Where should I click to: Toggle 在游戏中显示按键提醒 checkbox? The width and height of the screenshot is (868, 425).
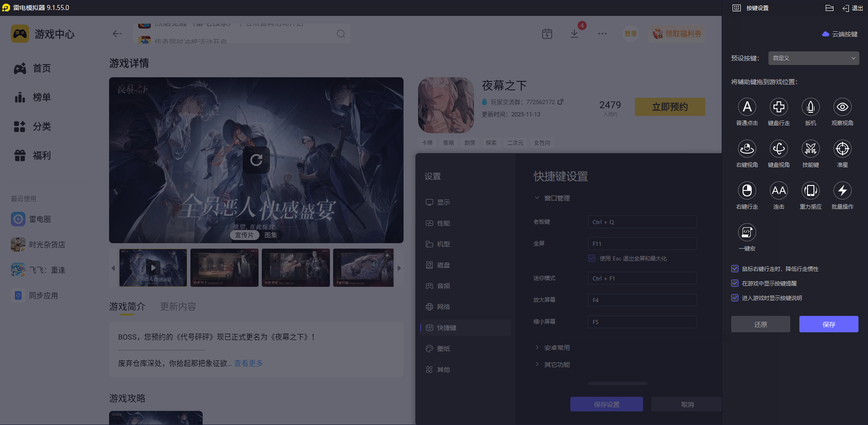coord(735,283)
